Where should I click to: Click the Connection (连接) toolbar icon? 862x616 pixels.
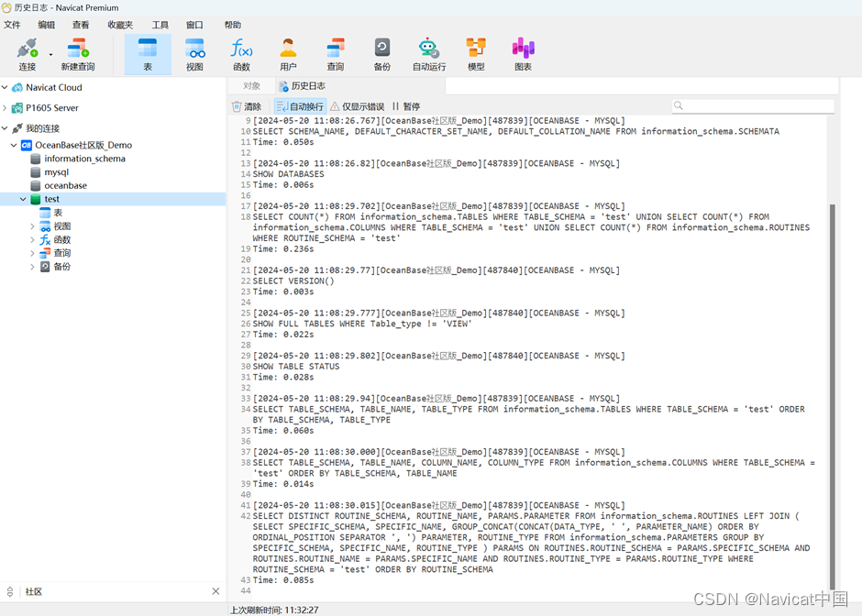coord(27,54)
